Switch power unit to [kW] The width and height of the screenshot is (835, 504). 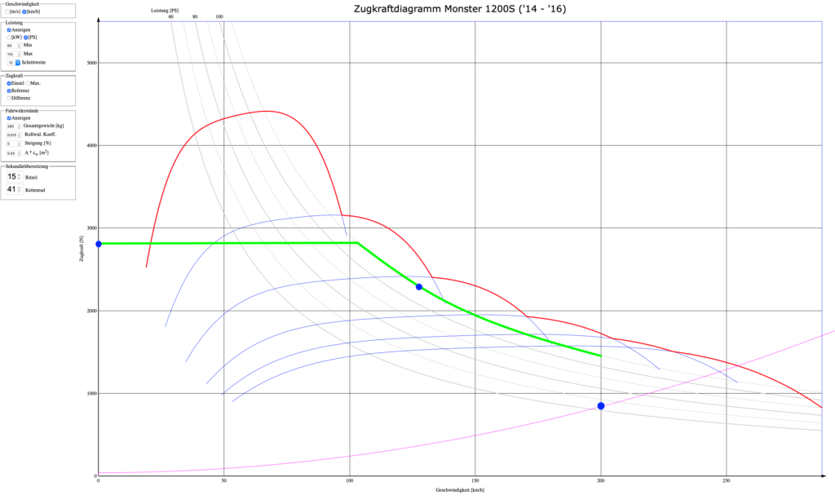tap(9, 38)
